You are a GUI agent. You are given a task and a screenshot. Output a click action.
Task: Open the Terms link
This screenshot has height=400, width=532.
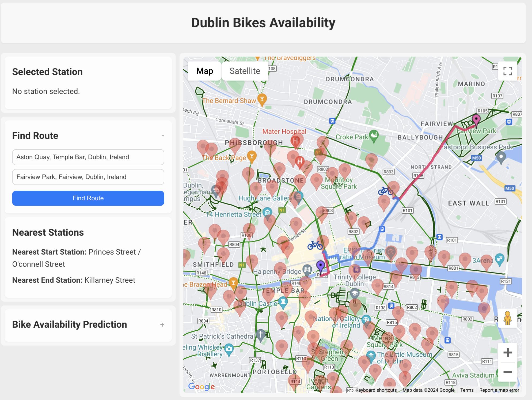coord(467,390)
